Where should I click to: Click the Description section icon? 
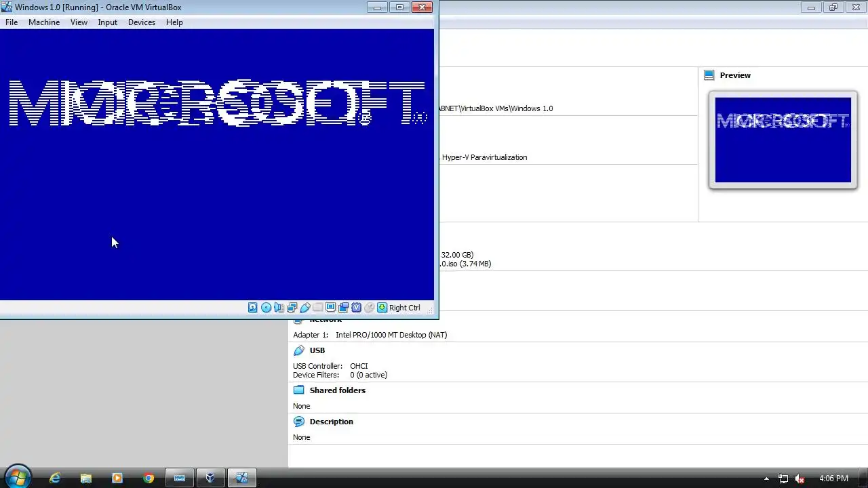point(299,422)
